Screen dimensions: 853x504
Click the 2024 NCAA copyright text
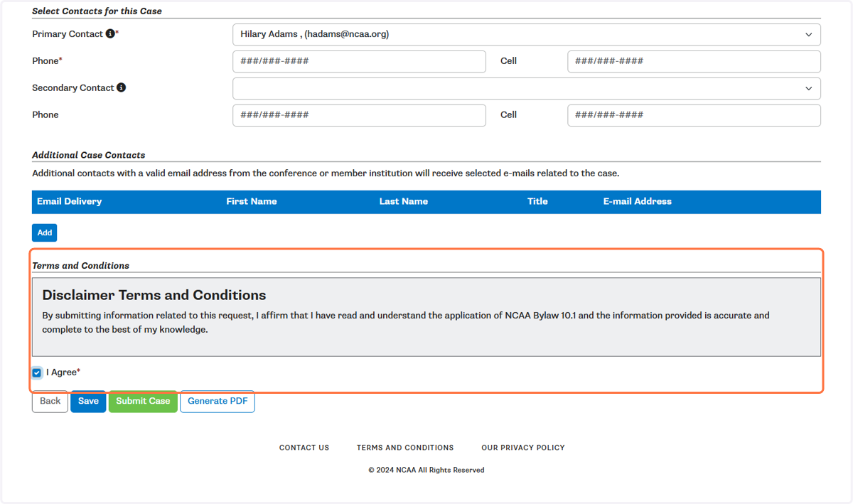[426, 470]
